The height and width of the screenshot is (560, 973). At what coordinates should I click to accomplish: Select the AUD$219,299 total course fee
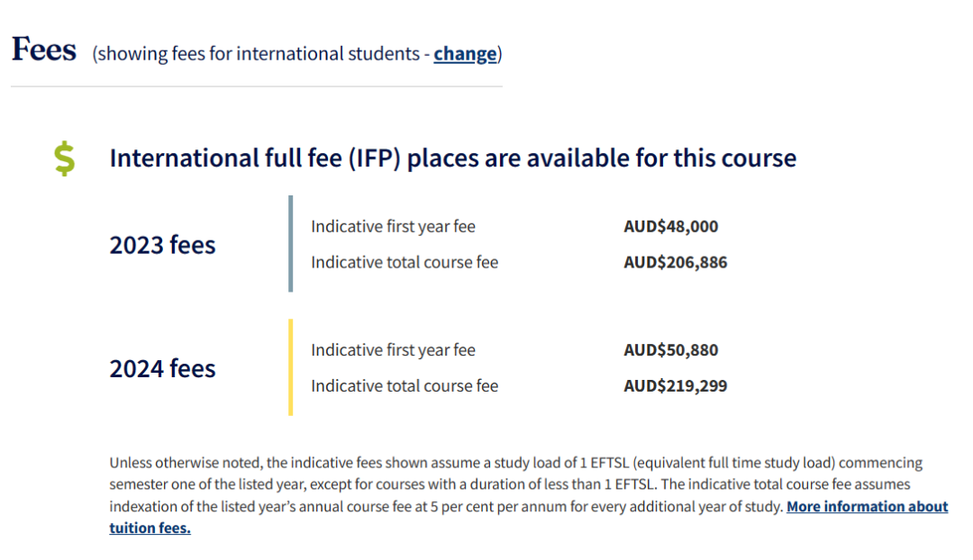pos(675,385)
